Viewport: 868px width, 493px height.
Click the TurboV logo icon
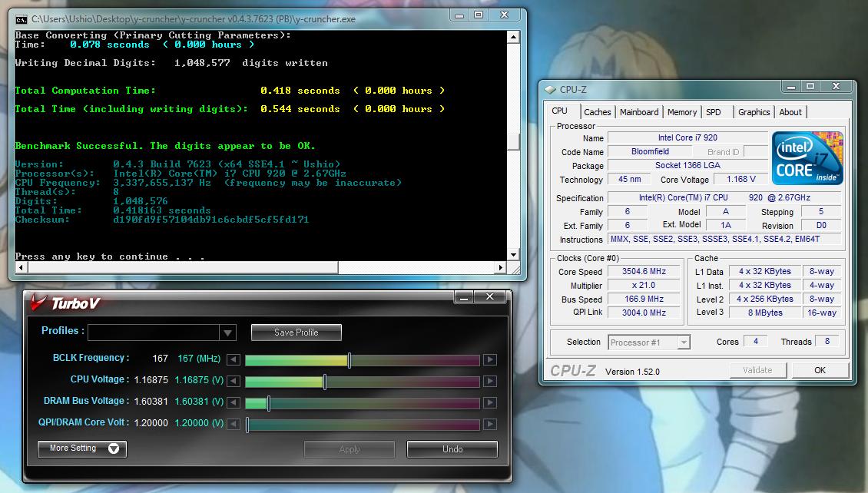[x=38, y=303]
